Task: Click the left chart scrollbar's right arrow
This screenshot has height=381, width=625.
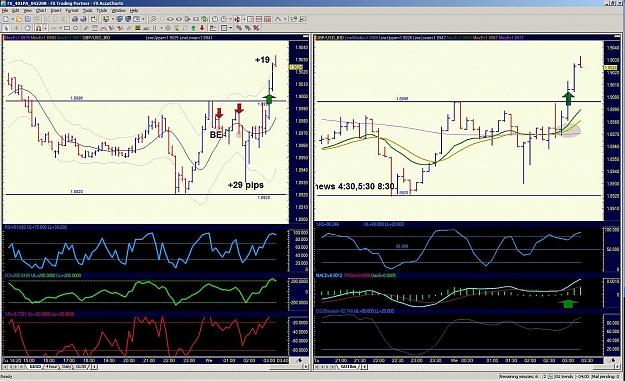Action: click(306, 366)
